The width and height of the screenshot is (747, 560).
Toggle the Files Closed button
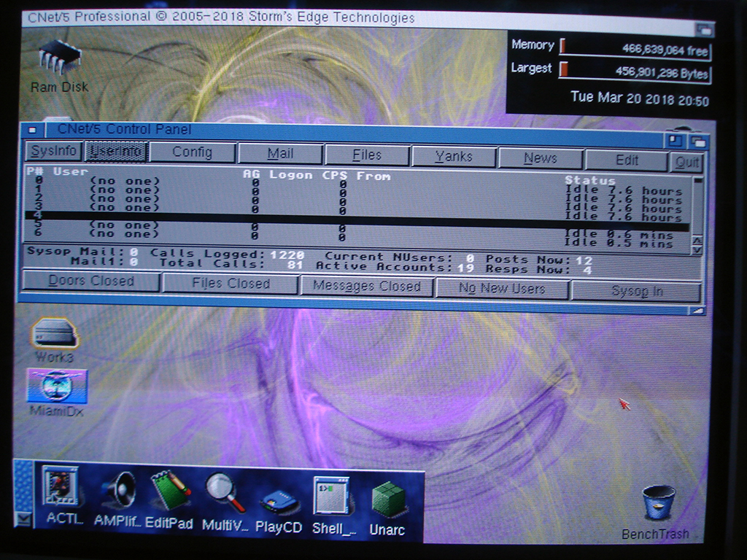pyautogui.click(x=231, y=284)
